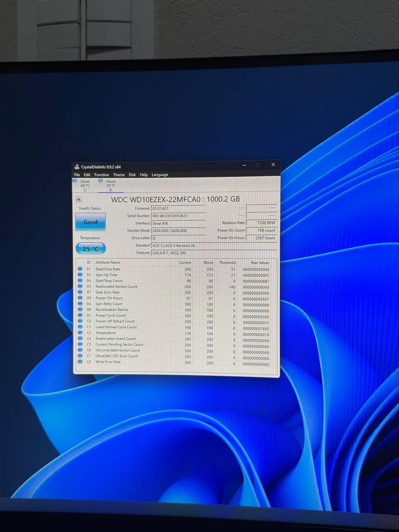Screen dimensions: 399x532
Task: Select the Read Error Rate row text
Action: 108,269
